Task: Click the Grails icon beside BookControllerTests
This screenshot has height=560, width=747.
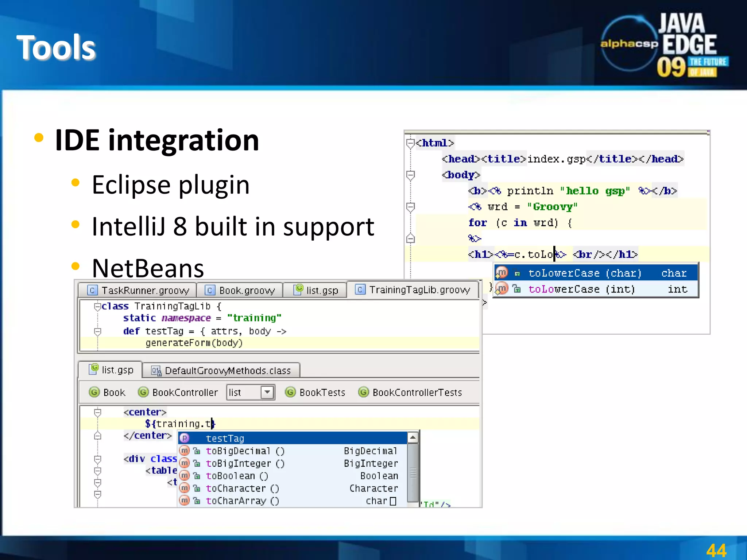Action: pyautogui.click(x=363, y=392)
